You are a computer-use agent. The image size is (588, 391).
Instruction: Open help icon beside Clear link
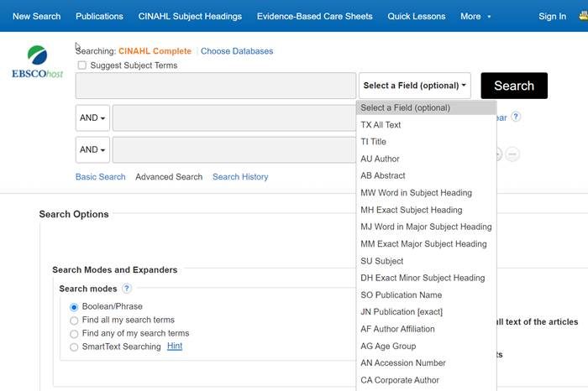516,117
